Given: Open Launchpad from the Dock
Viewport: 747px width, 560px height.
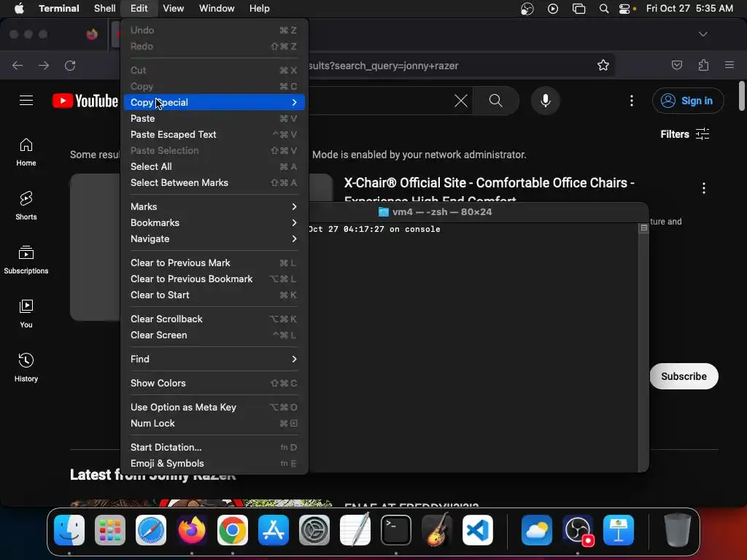Looking at the screenshot, I should pyautogui.click(x=110, y=529).
